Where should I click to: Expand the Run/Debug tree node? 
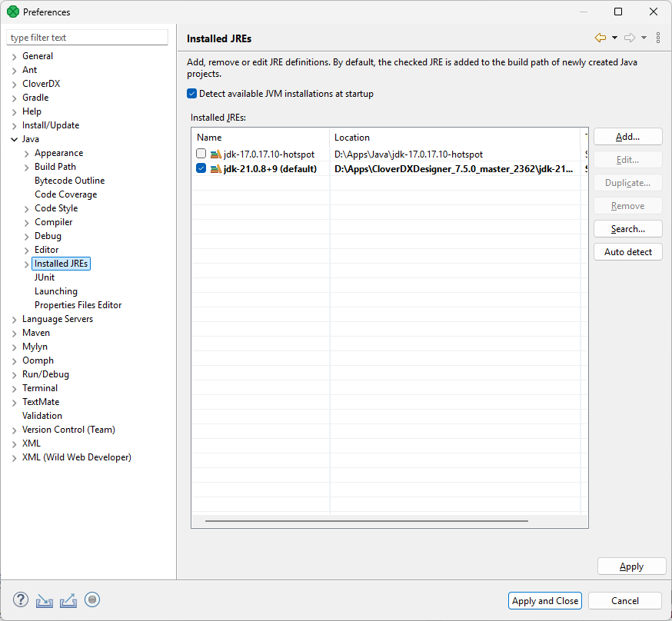coord(14,375)
